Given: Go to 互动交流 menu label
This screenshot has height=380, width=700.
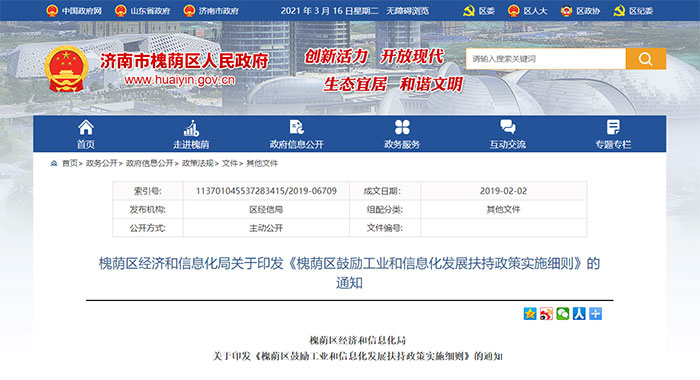Looking at the screenshot, I should (x=508, y=144).
